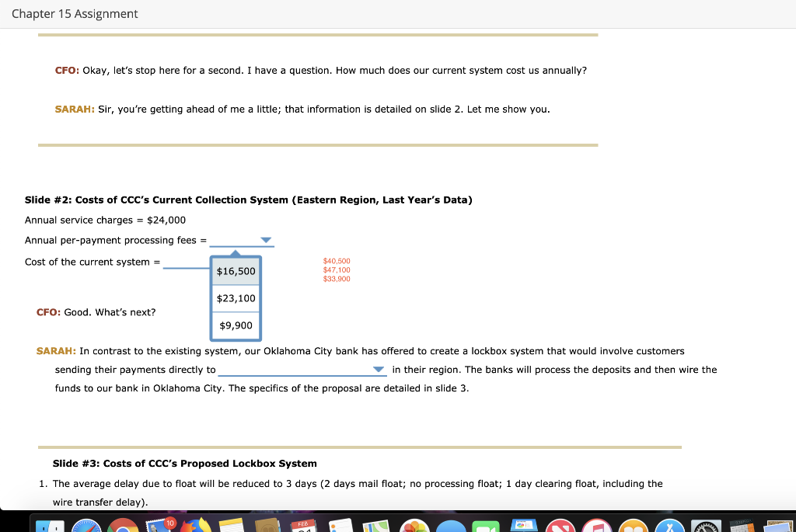Open Safari from the Dock
The height and width of the screenshot is (532, 796).
86,526
